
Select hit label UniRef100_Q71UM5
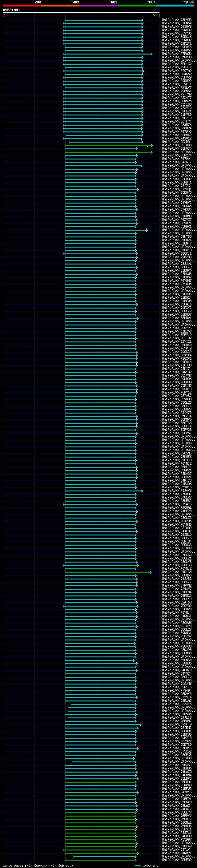177,284
